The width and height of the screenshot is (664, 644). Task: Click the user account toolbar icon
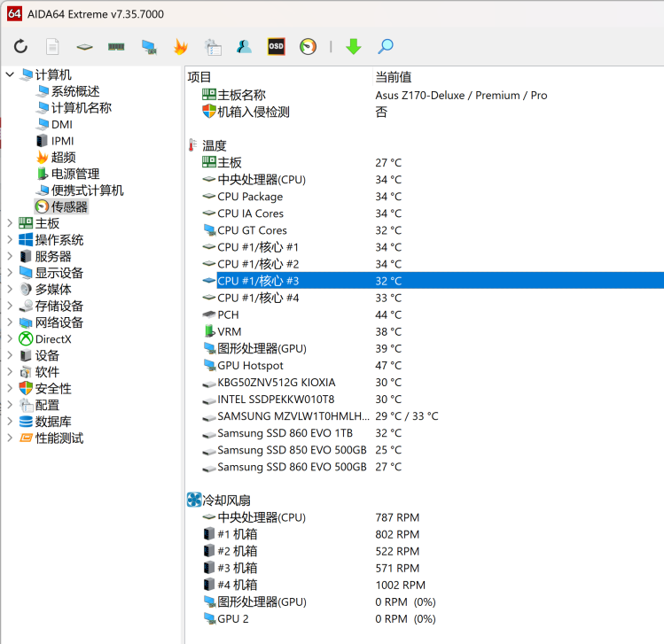[244, 47]
